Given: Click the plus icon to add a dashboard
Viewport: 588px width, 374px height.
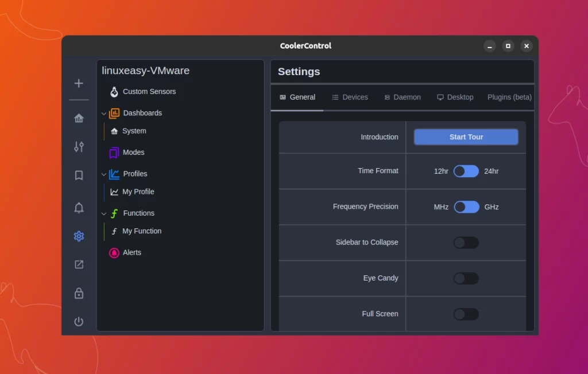Looking at the screenshot, I should [79, 83].
